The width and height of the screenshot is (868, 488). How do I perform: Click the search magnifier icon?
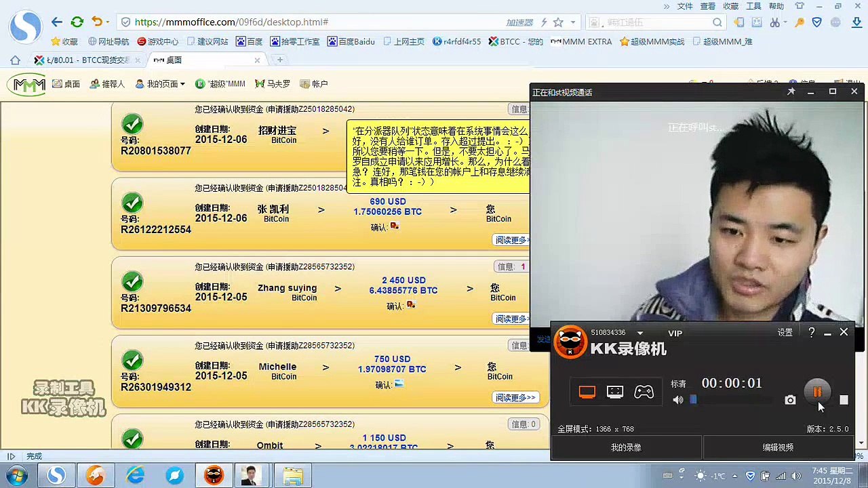(717, 22)
